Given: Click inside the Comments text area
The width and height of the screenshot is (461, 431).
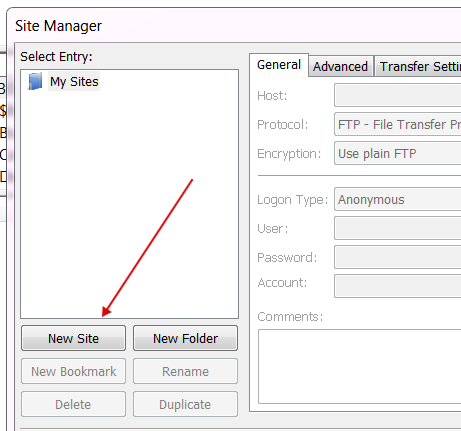Looking at the screenshot, I should click(360, 366).
